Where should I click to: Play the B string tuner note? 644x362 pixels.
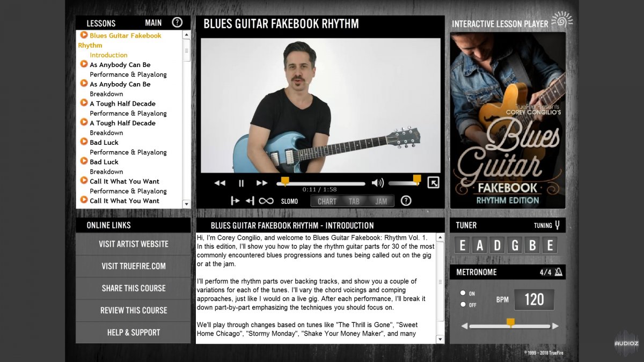coord(532,246)
